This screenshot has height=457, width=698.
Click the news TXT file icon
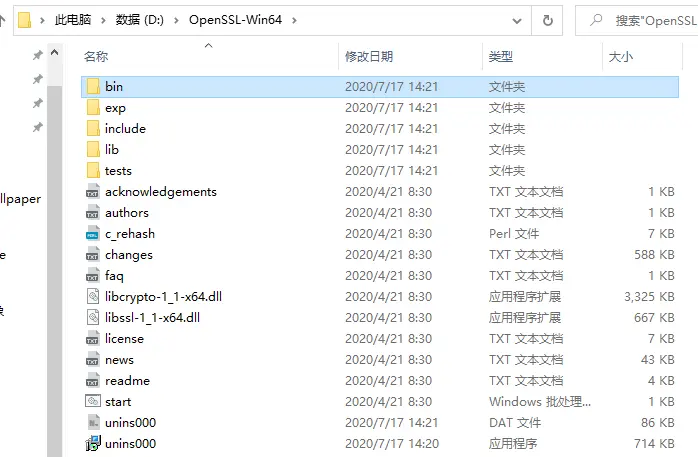click(x=93, y=359)
